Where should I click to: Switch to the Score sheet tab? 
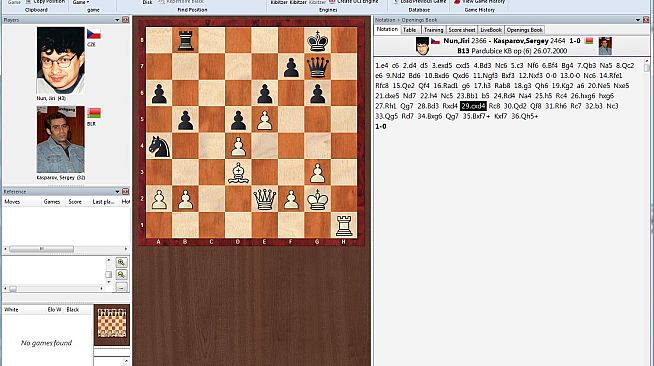(462, 30)
